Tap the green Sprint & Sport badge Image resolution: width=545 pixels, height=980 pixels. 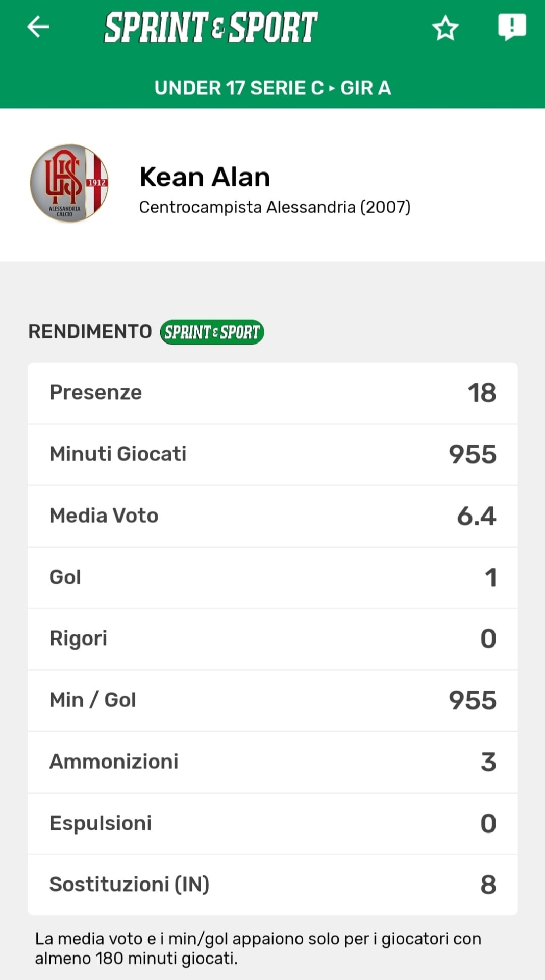[212, 332]
